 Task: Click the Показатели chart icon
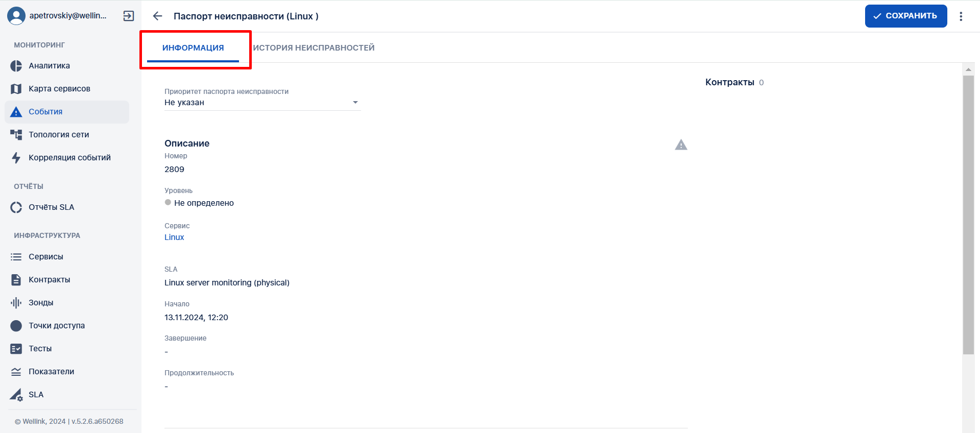pyautogui.click(x=16, y=372)
